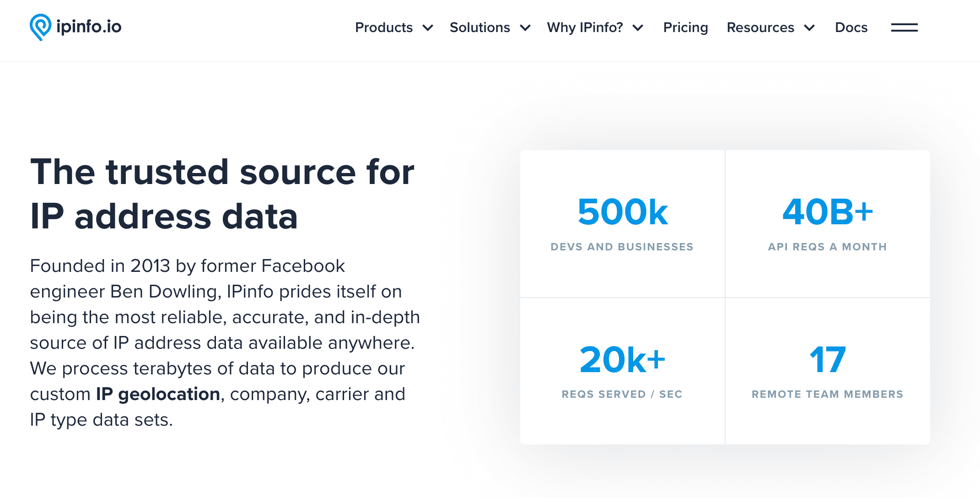980x498 pixels.
Task: Click the 40B+ API reqs stat
Action: [x=827, y=213]
